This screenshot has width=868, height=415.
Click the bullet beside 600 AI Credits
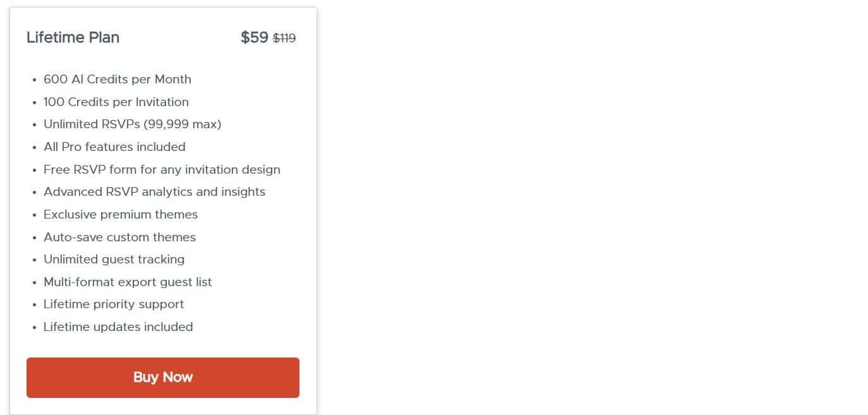[x=34, y=80]
